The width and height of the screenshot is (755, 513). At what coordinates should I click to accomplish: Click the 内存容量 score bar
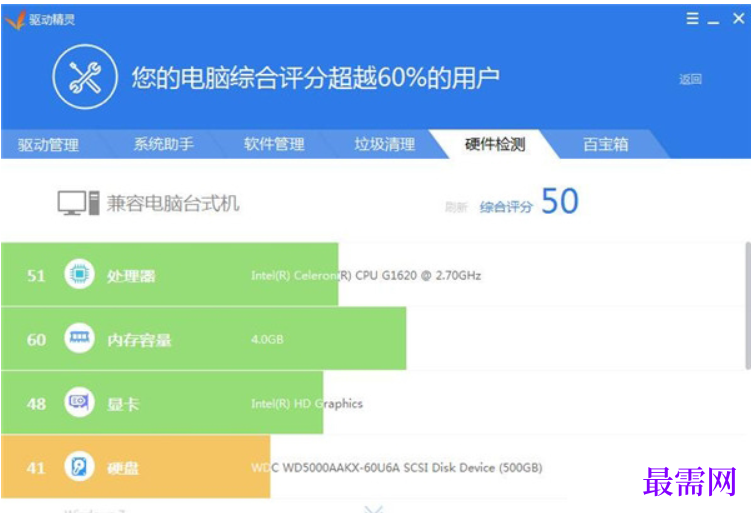click(204, 339)
